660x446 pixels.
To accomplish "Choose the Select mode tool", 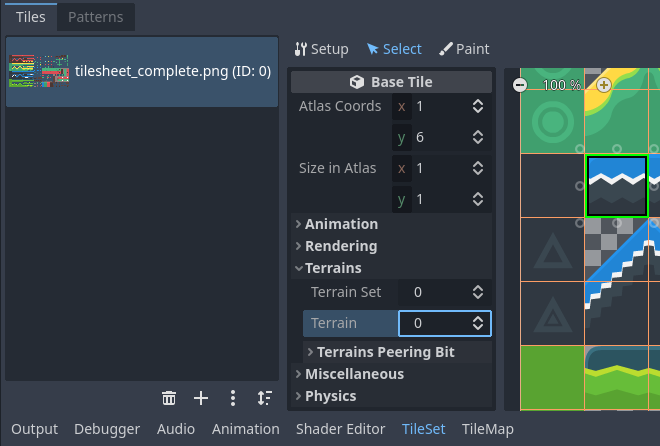I will pyautogui.click(x=394, y=49).
